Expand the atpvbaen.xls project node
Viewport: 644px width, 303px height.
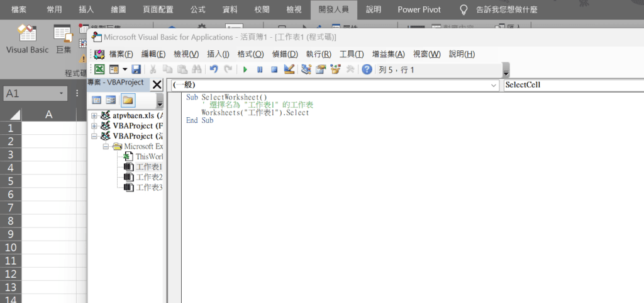[94, 116]
